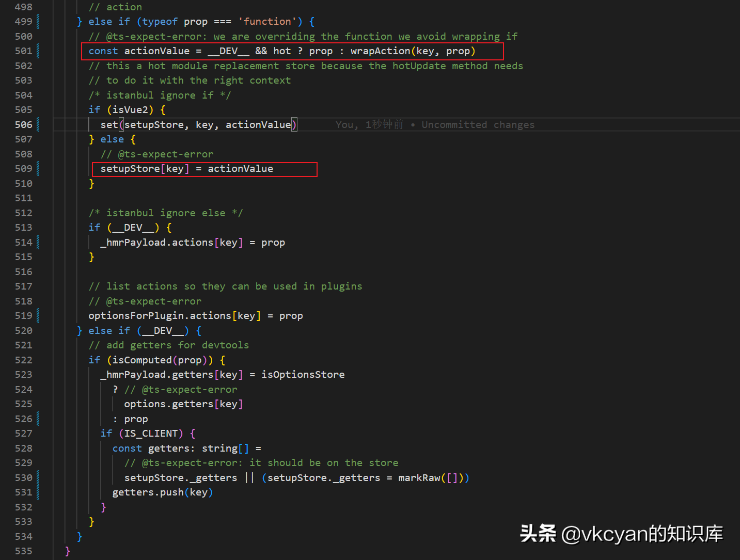This screenshot has height=560, width=740.
Task: Click the 'typeof' keyword on line 499
Action: [160, 22]
